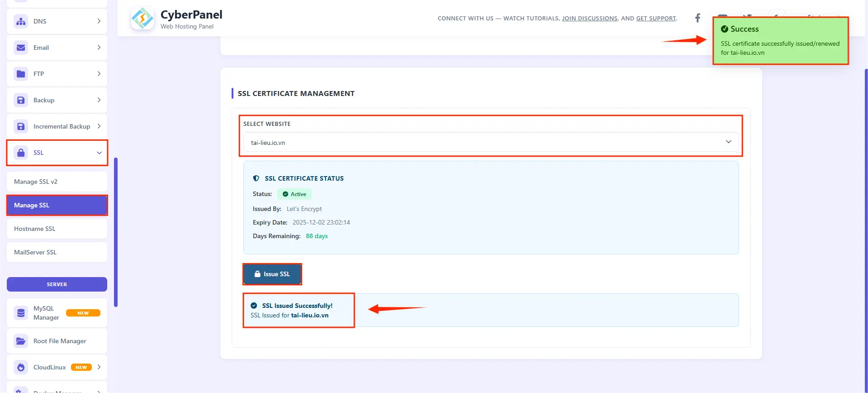Click the CloudLinux icon
The image size is (868, 393).
(x=21, y=367)
